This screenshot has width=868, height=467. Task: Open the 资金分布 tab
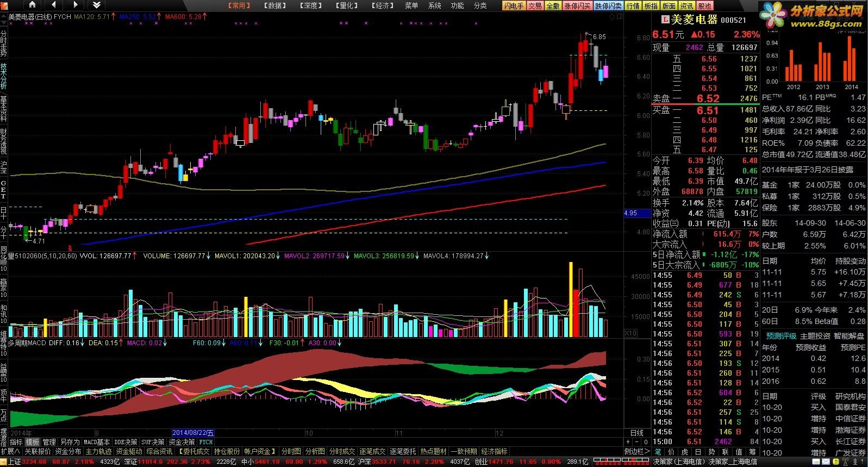[x=68, y=451]
